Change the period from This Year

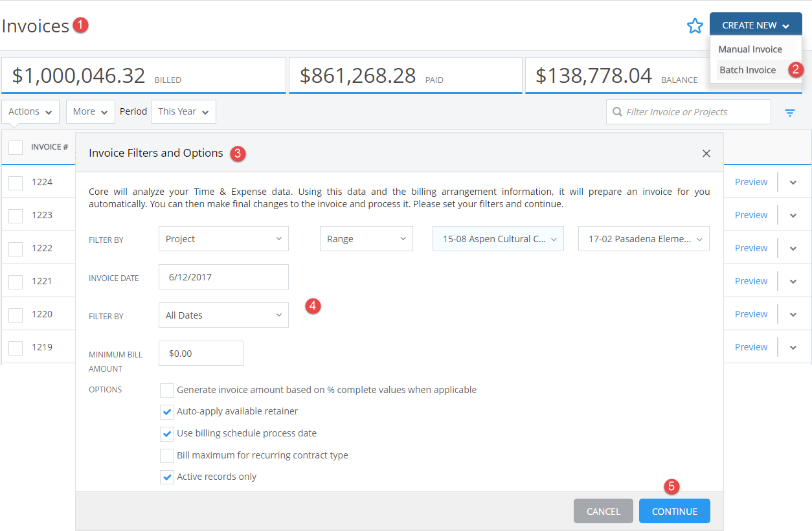click(183, 111)
